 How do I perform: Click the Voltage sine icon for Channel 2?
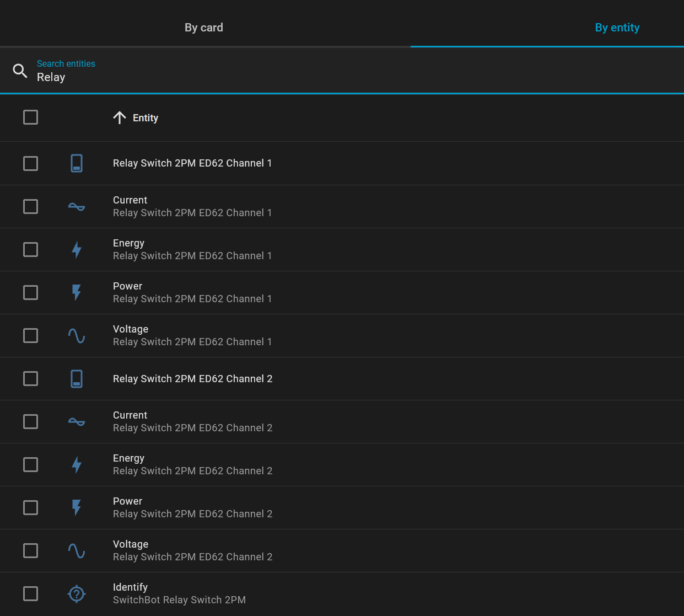pyautogui.click(x=77, y=551)
